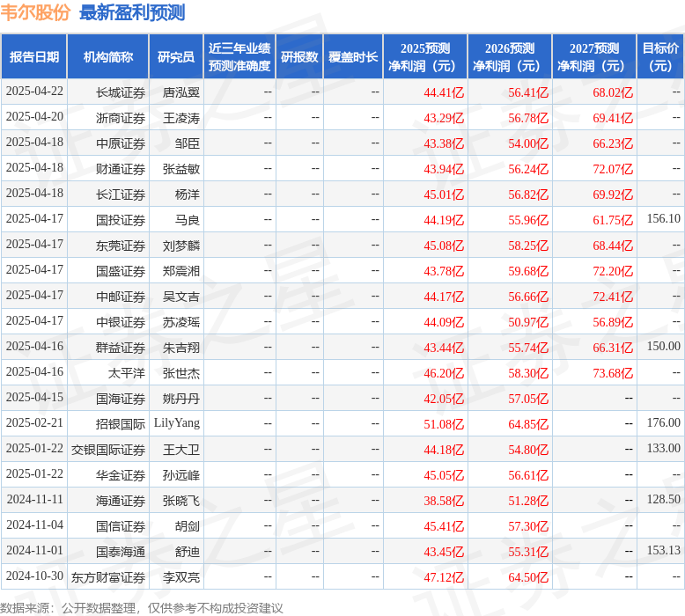Click the 东方财富证券 institution cell

point(108,577)
